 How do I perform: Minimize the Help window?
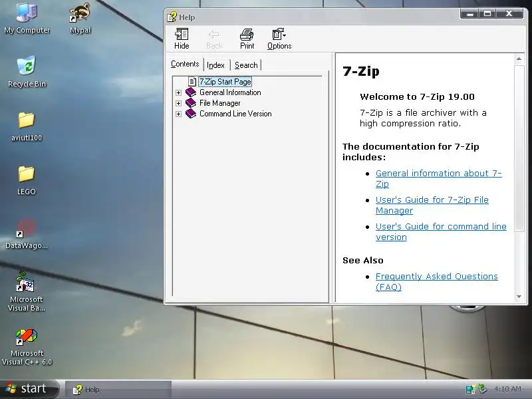[x=469, y=13]
